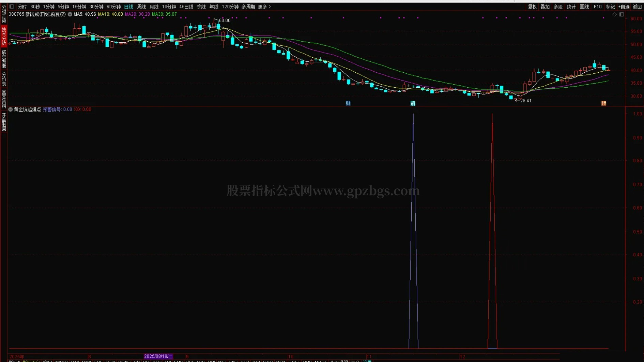Click the 复权 button

pos(532,7)
